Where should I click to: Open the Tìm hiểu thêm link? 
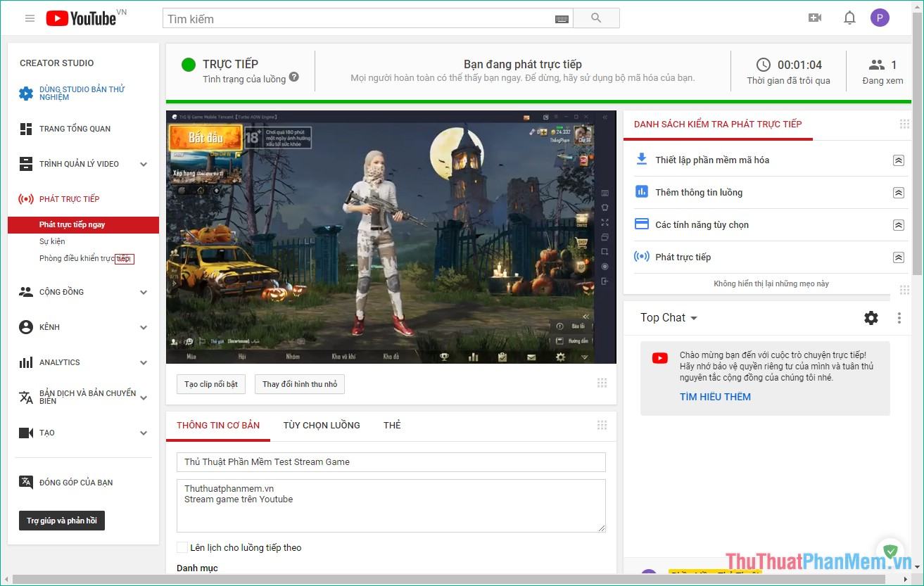pyautogui.click(x=715, y=397)
